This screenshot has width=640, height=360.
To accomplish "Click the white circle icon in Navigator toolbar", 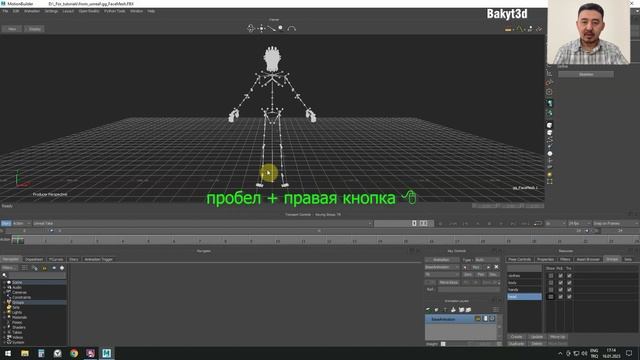I will (x=62, y=268).
